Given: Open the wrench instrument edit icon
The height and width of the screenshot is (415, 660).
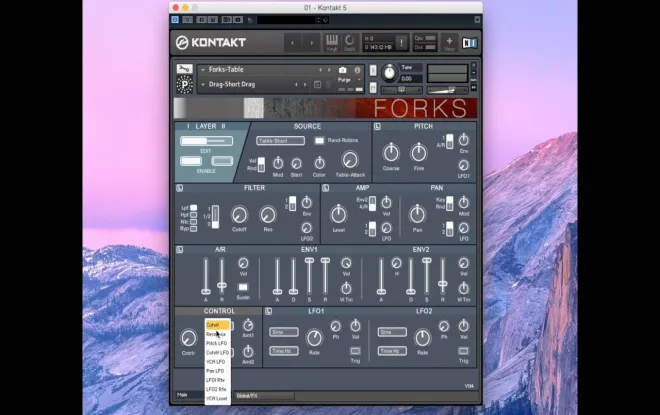Looking at the screenshot, I should (x=184, y=69).
